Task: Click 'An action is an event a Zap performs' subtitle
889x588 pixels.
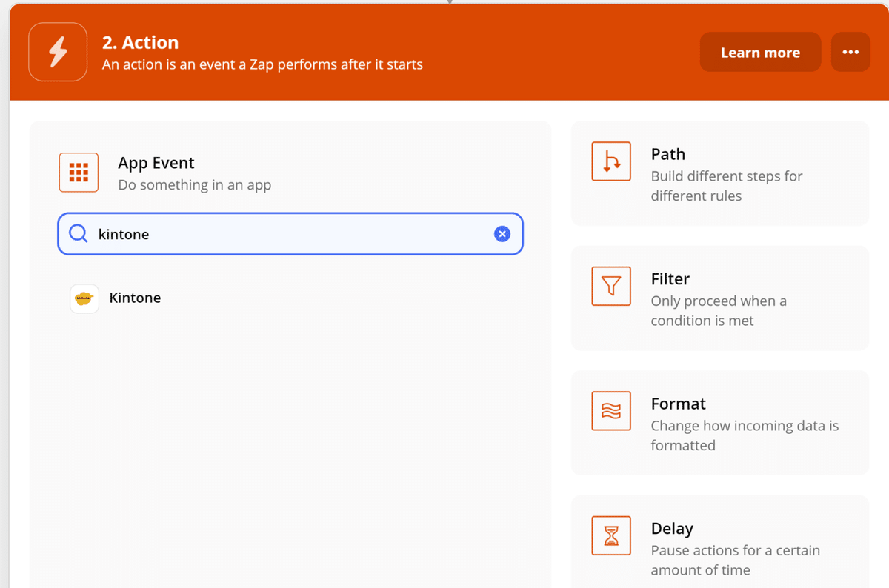Action: click(x=262, y=64)
